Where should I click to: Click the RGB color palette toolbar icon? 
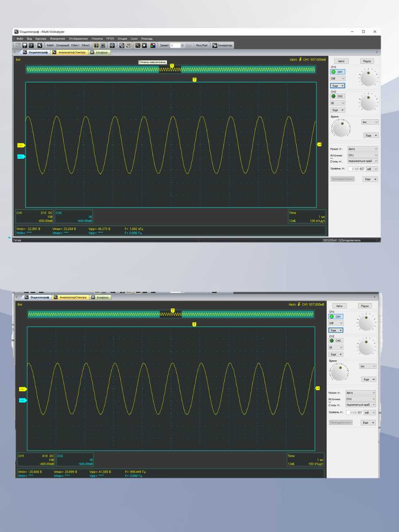[x=153, y=45]
